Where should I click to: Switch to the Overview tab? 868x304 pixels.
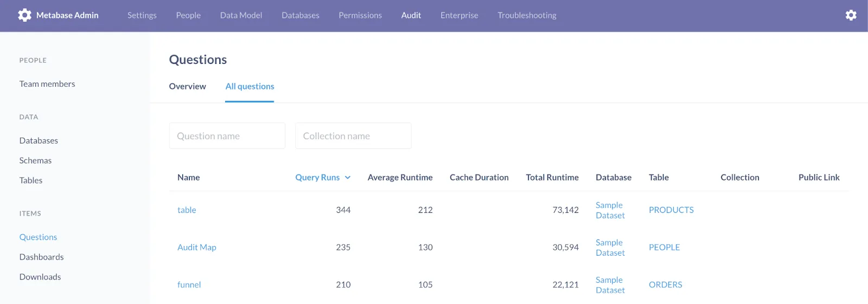point(187,86)
